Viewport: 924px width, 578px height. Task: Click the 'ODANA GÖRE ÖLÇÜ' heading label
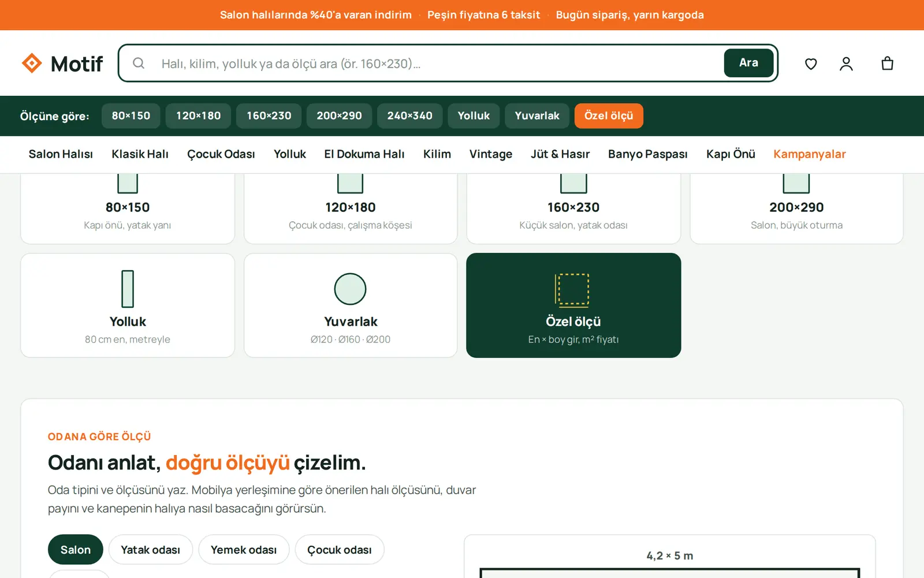pos(99,437)
